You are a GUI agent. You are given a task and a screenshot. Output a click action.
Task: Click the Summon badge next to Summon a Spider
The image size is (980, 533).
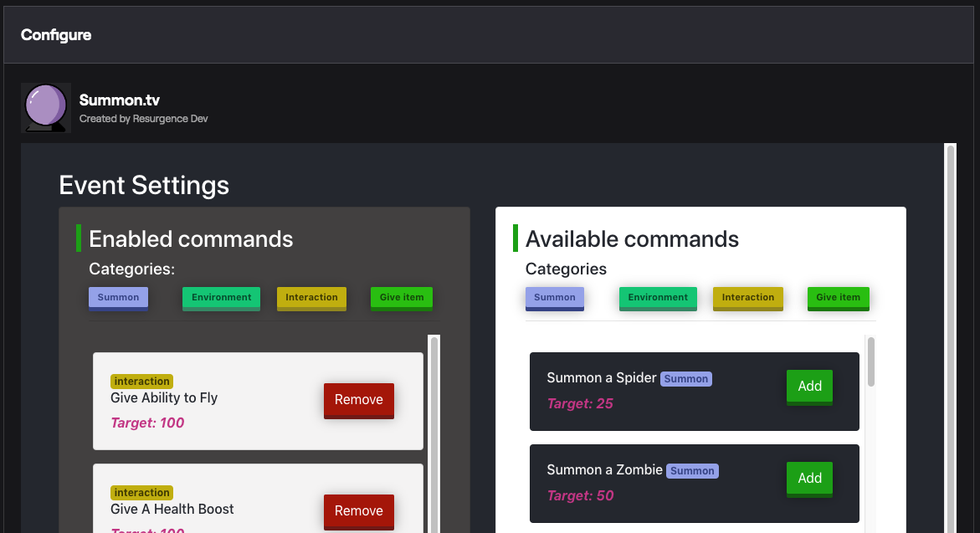point(685,378)
